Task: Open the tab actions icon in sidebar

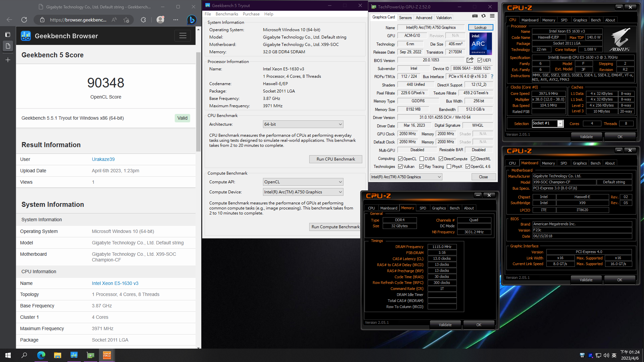Action: (x=8, y=35)
